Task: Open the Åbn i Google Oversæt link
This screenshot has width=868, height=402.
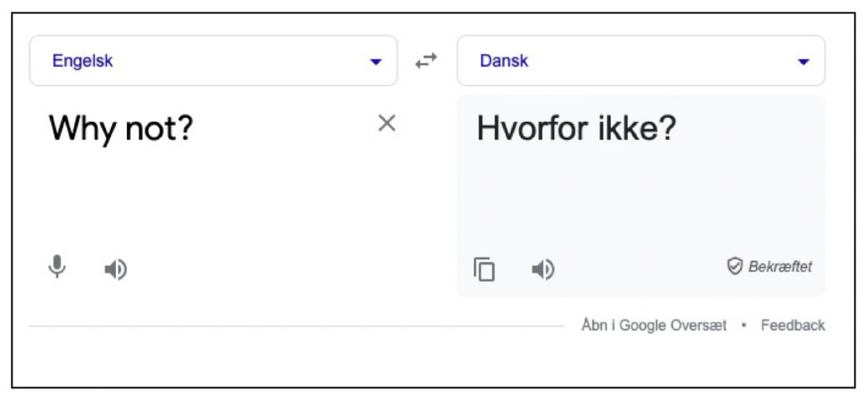Action: (x=654, y=325)
